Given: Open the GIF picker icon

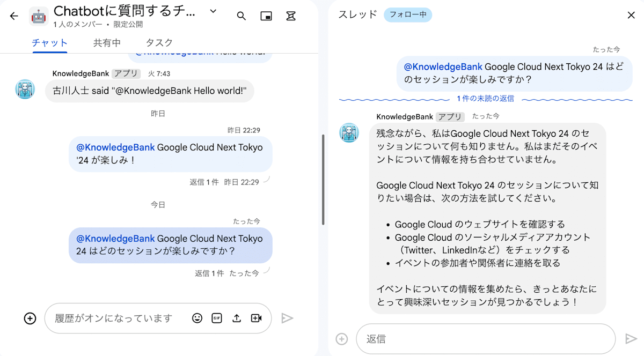Looking at the screenshot, I should point(217,318).
